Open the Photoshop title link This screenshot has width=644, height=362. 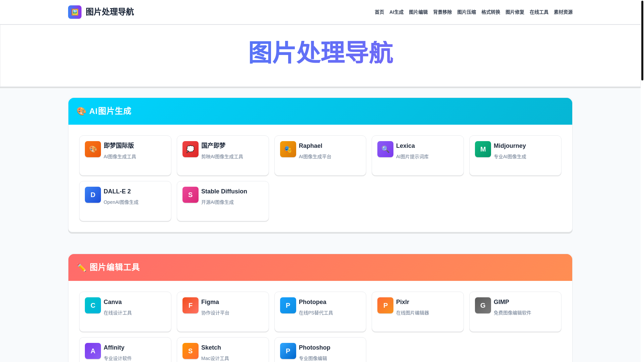pyautogui.click(x=315, y=348)
